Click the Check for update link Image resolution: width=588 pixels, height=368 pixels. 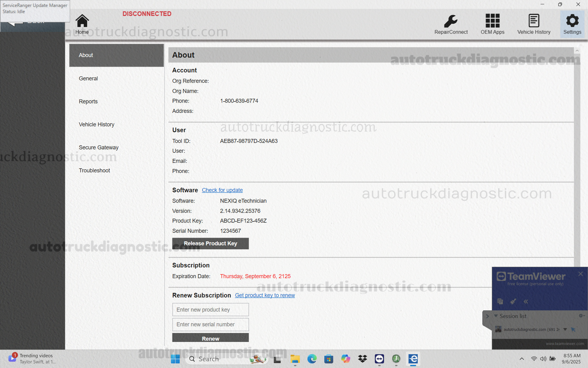[x=222, y=190]
